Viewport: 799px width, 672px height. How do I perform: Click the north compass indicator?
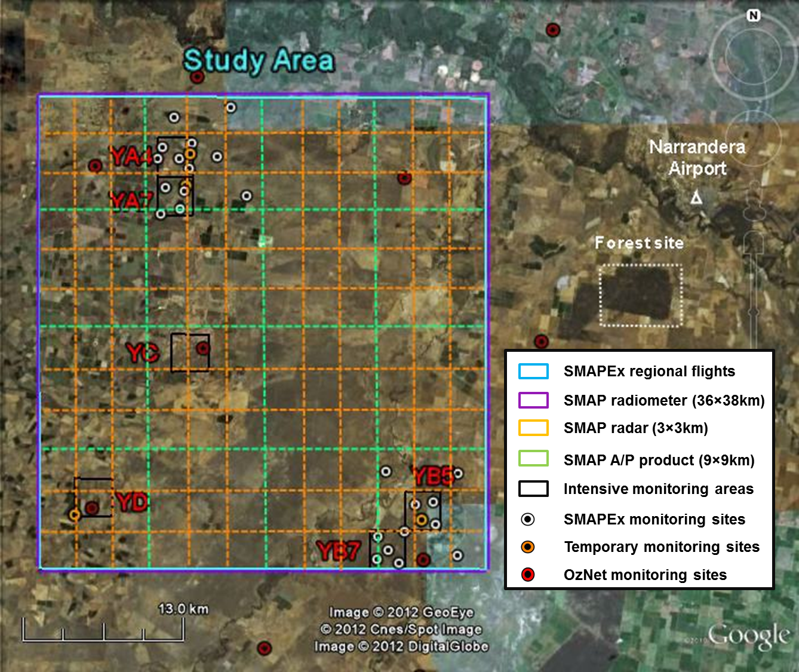(752, 15)
